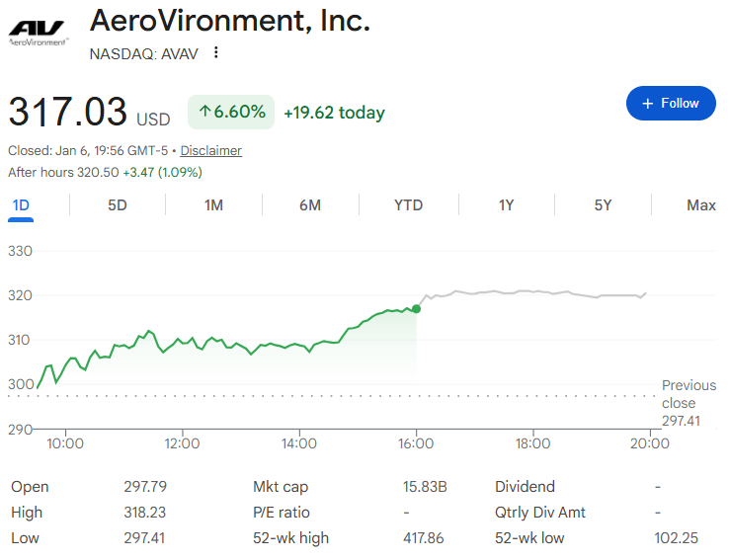This screenshot has height=560, width=729.
Task: Click the Mkt cap label
Action: (281, 487)
